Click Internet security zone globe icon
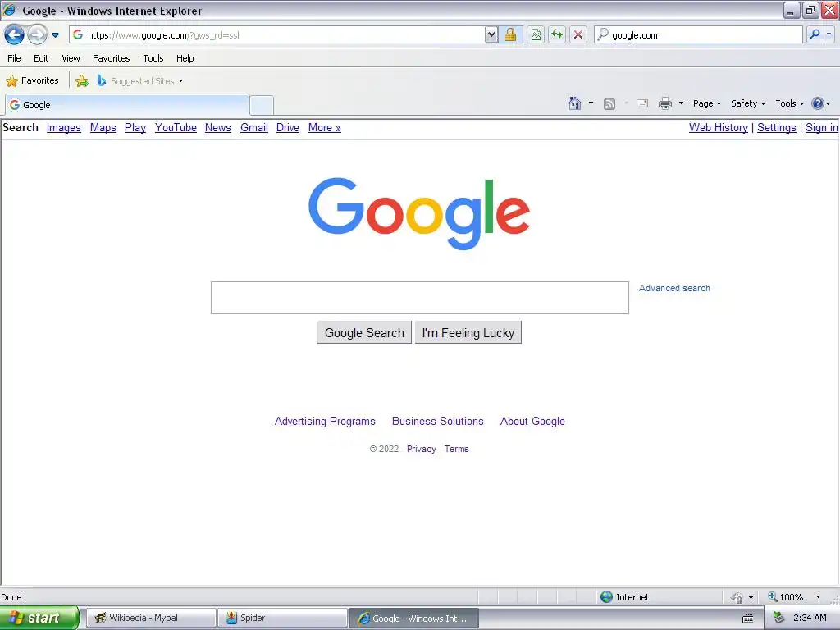840x630 pixels. coord(606,597)
